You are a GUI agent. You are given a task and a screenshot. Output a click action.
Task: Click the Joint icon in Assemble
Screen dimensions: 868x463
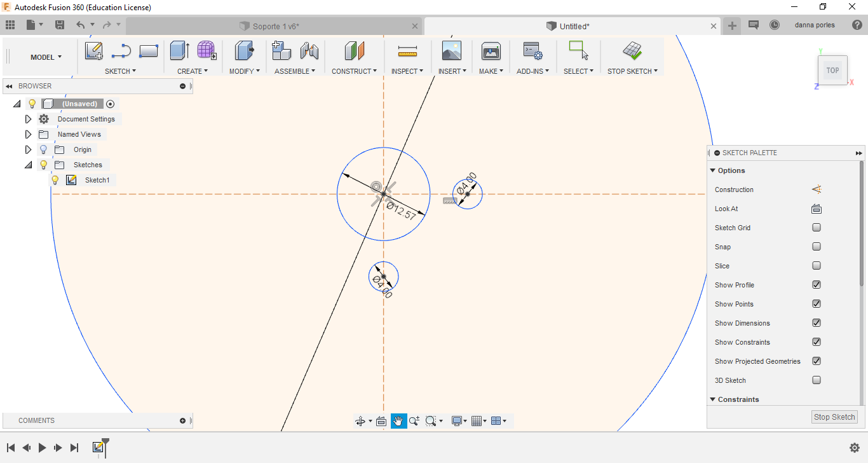(309, 51)
